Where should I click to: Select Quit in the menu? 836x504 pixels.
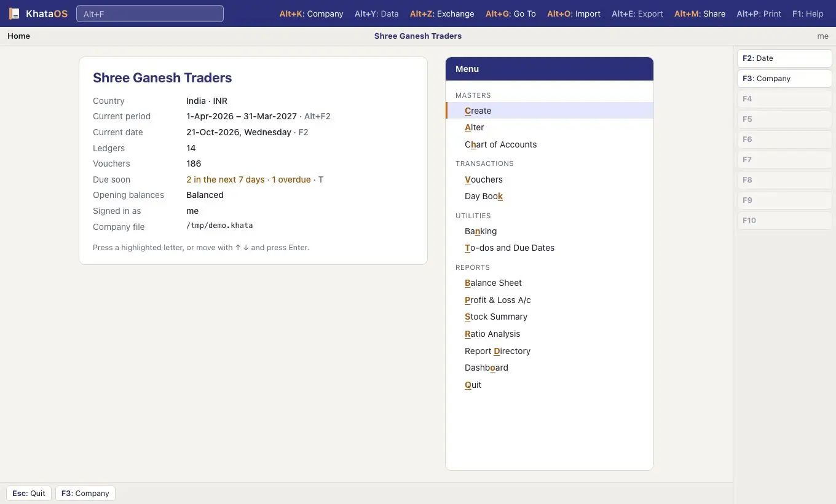click(550, 385)
